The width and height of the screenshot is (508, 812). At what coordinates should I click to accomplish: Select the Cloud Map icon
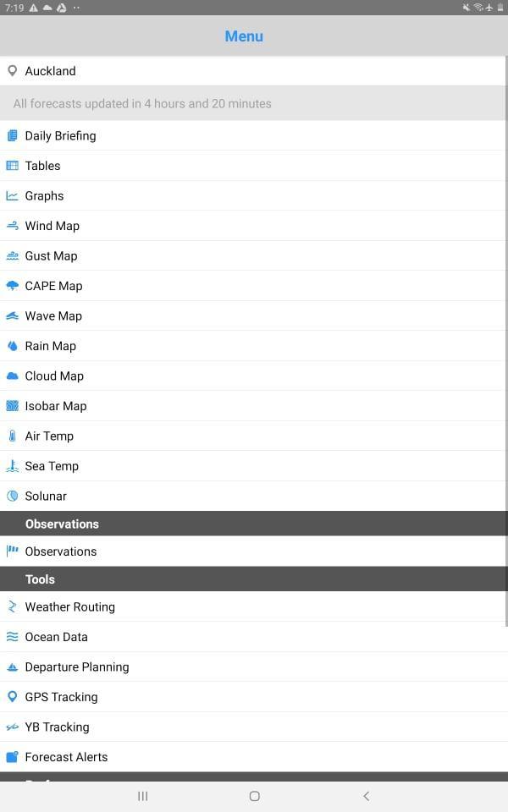(12, 376)
